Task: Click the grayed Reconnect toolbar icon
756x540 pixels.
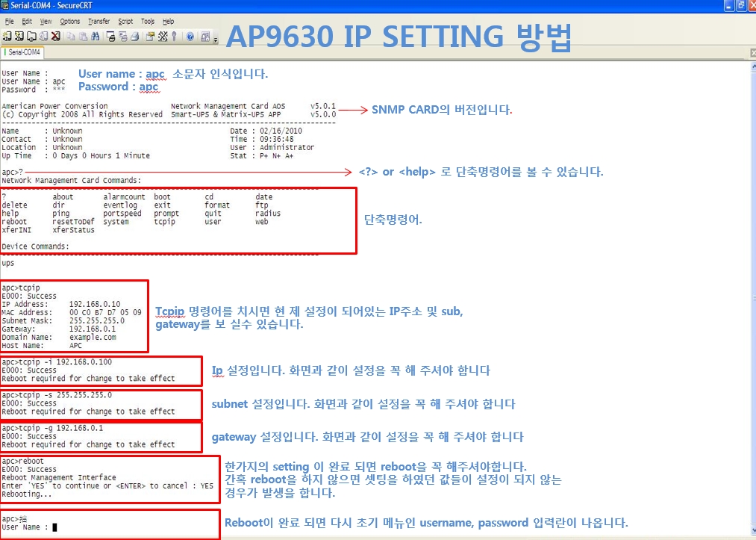Action: (44, 36)
